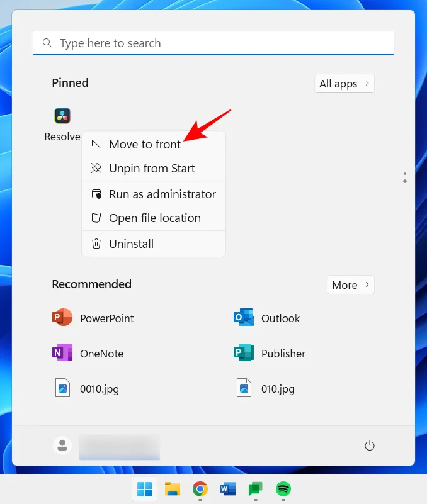Open Spotify from taskbar
Screen dimensions: 427x504
click(x=283, y=489)
